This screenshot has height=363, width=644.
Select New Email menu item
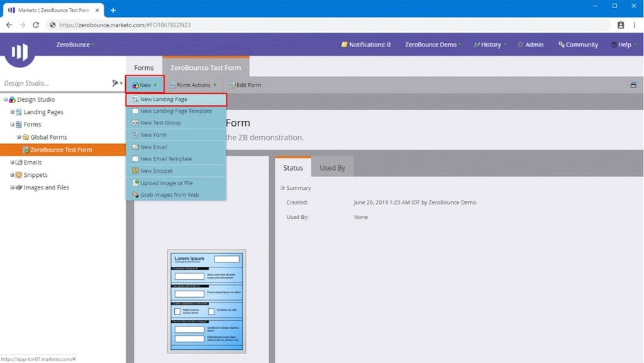176,147
